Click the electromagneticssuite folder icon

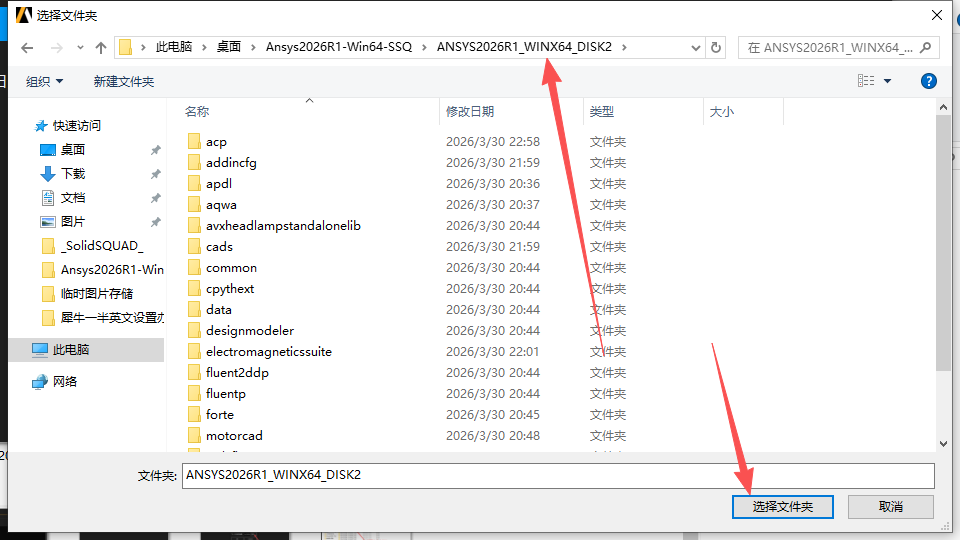point(194,351)
